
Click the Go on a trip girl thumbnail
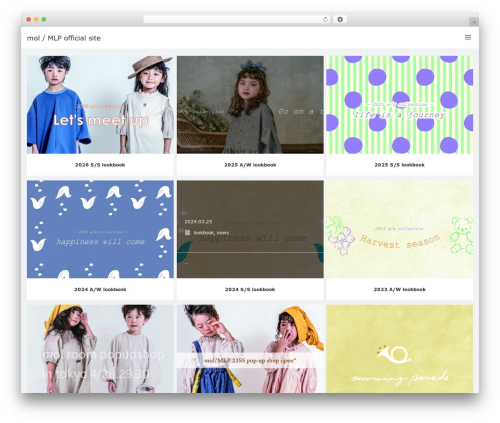click(x=250, y=105)
